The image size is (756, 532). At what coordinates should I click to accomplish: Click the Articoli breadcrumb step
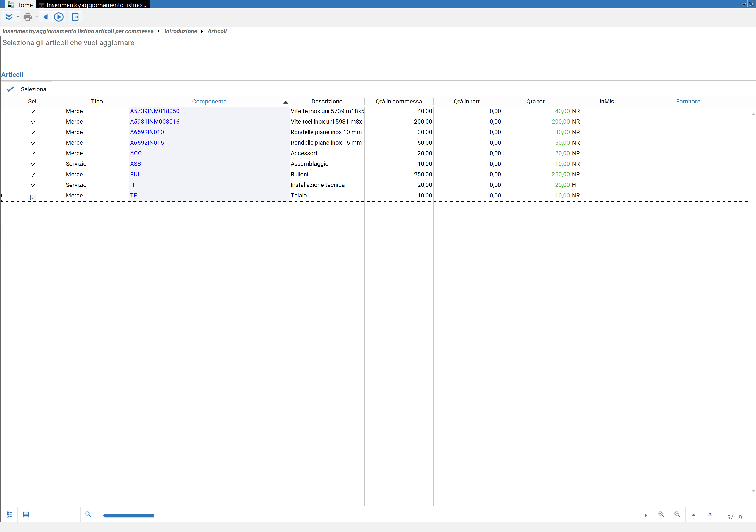click(x=217, y=31)
